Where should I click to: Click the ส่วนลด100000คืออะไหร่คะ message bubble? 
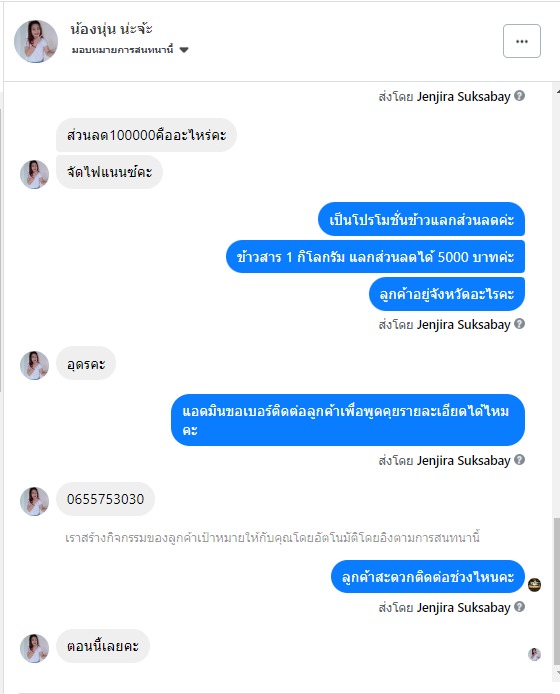(147, 135)
